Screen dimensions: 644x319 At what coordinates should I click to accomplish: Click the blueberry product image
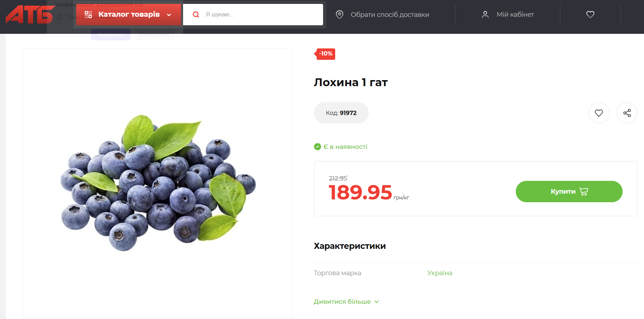[x=158, y=183]
